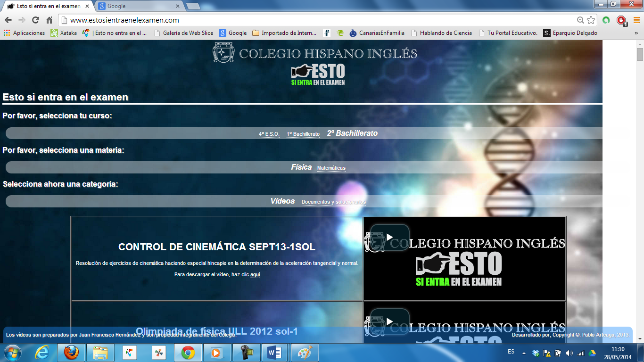Select the 'Esto sí entra en el examen' tab
The image size is (644, 362).
pyautogui.click(x=47, y=6)
